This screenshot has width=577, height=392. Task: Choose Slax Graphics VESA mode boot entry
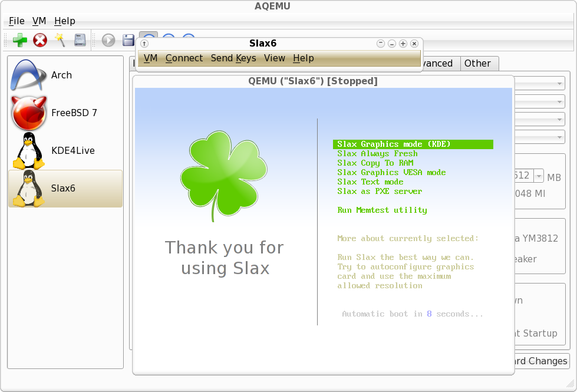pos(391,173)
